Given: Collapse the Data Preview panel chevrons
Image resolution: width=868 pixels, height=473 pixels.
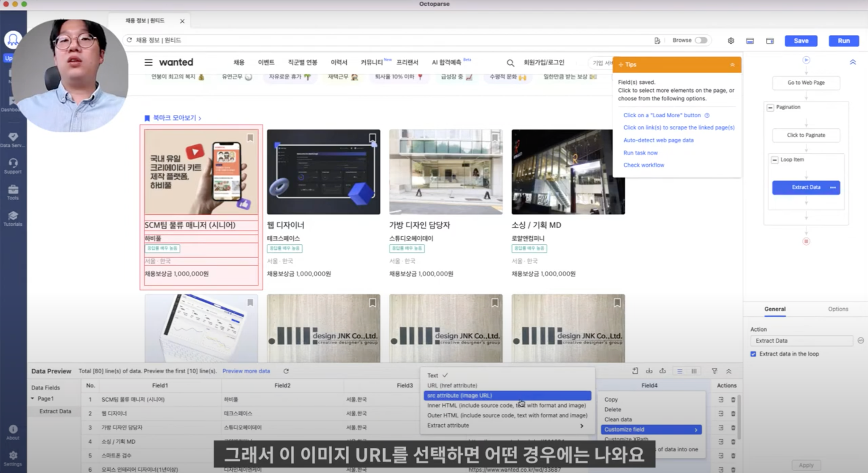Looking at the screenshot, I should [x=729, y=371].
